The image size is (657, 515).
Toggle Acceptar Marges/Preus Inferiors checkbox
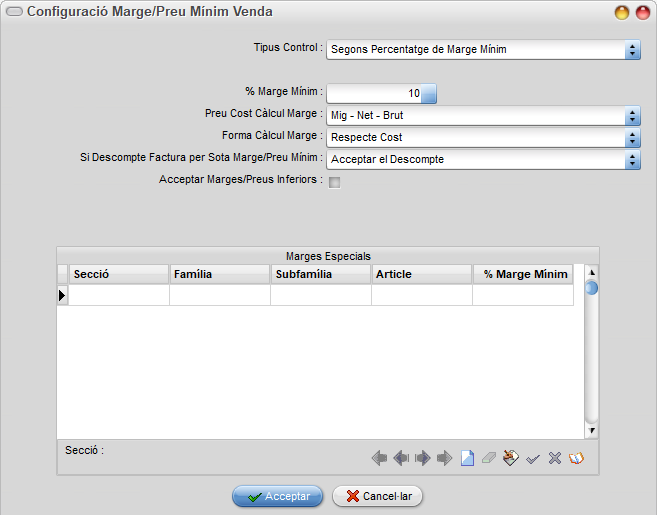pyautogui.click(x=334, y=182)
